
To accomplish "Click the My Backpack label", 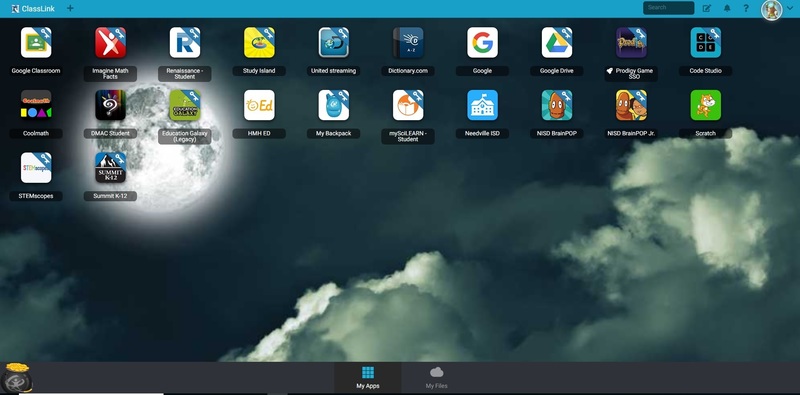I will (x=334, y=134).
